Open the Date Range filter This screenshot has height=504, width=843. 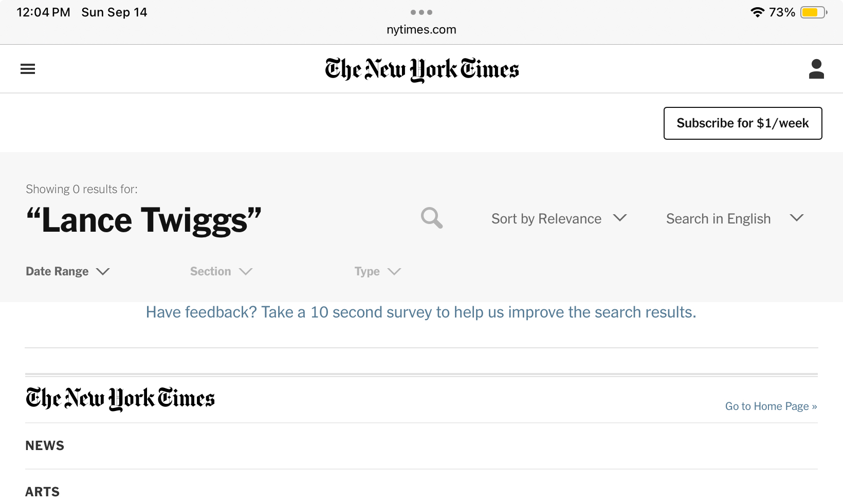coord(68,271)
